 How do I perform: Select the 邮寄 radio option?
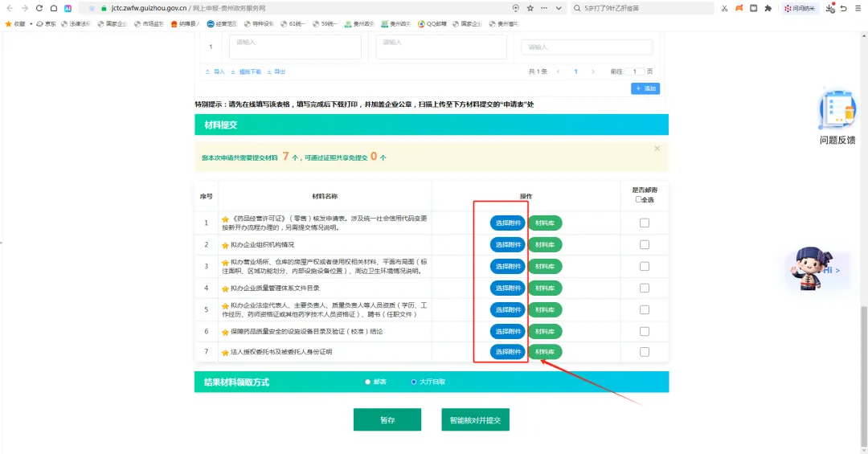367,382
